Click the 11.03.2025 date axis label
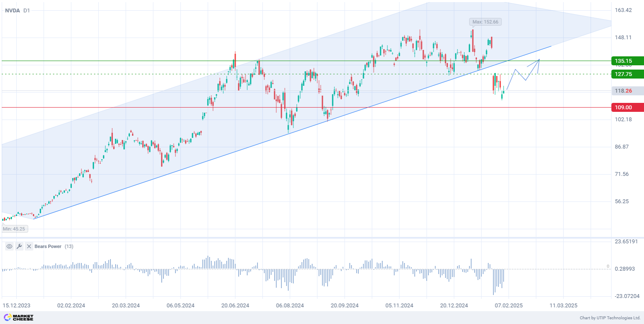 click(563, 306)
